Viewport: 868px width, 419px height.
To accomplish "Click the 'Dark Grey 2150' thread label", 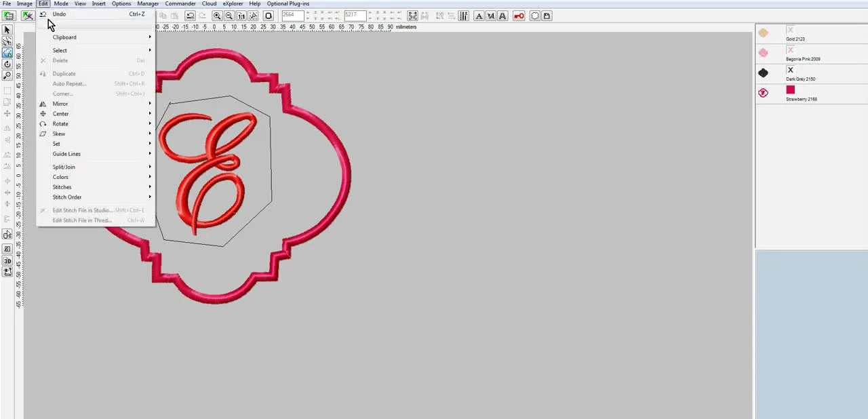I will pyautogui.click(x=801, y=79).
